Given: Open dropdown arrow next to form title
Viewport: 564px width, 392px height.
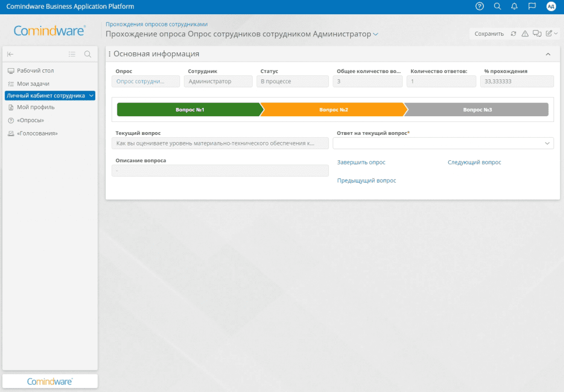Looking at the screenshot, I should [x=376, y=34].
